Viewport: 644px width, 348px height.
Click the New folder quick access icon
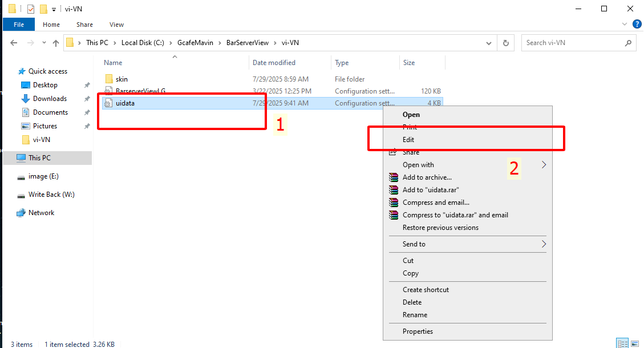point(43,9)
